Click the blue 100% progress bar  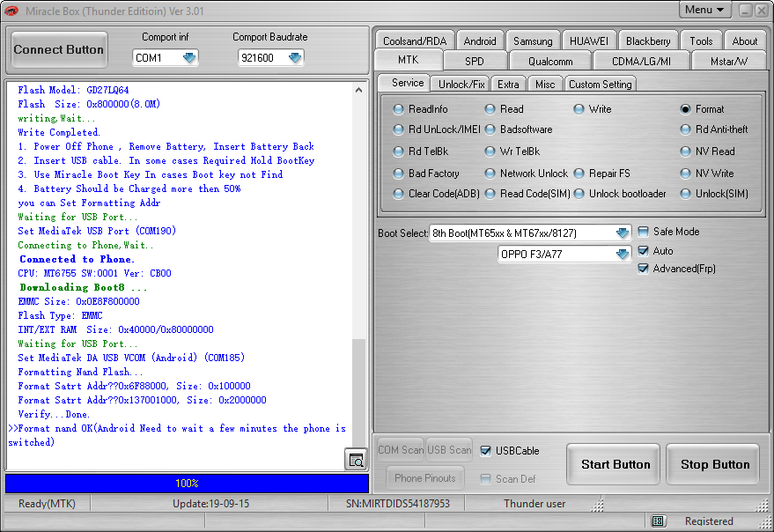tap(187, 483)
